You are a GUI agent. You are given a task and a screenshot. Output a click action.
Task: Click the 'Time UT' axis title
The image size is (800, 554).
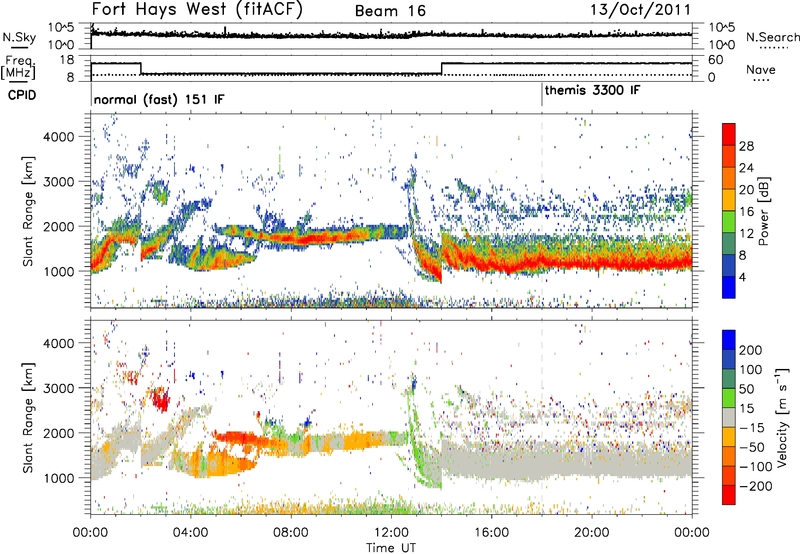391,548
